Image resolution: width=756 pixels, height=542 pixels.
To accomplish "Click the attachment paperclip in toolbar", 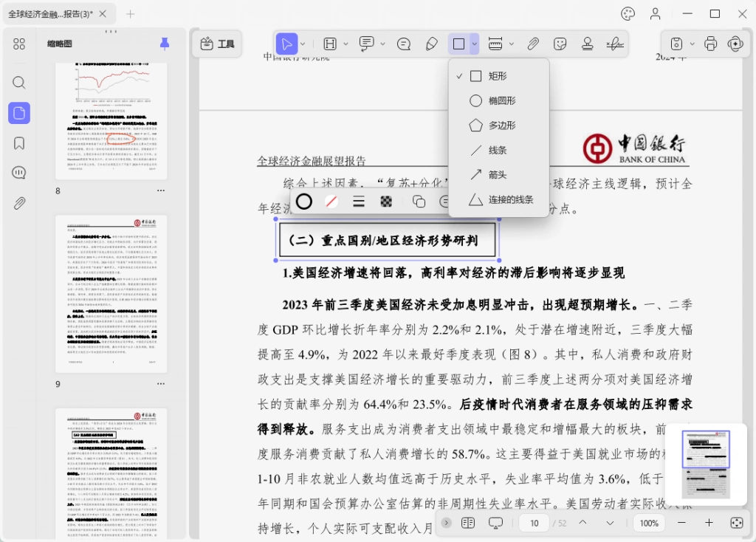I will coord(533,44).
